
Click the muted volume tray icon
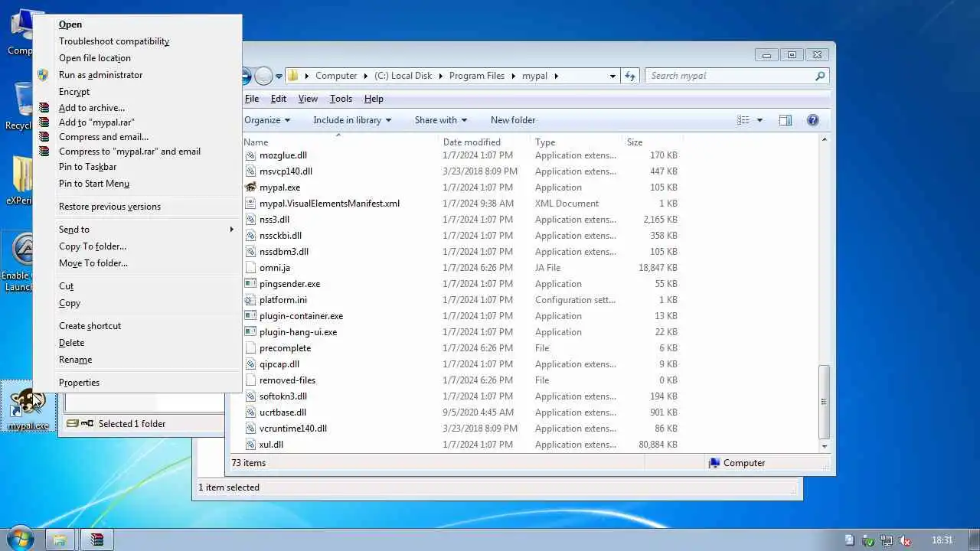905,540
